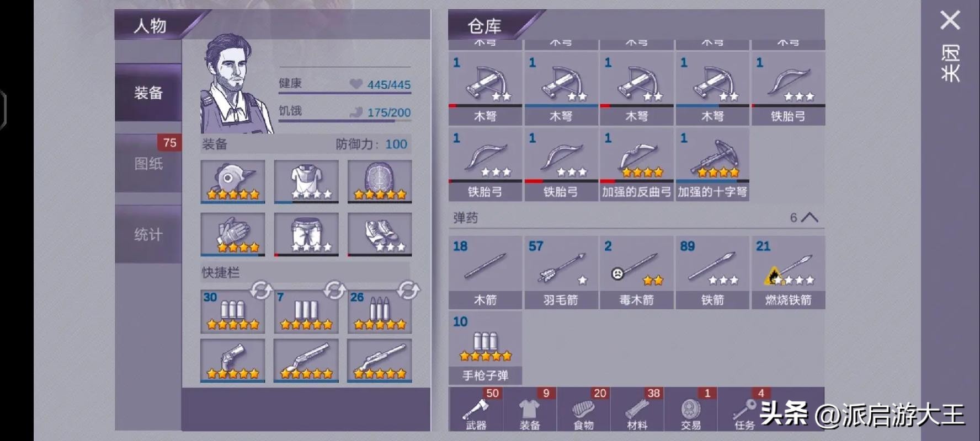Open the 材料 materials category
This screenshot has width=980, height=441.
pyautogui.click(x=637, y=409)
